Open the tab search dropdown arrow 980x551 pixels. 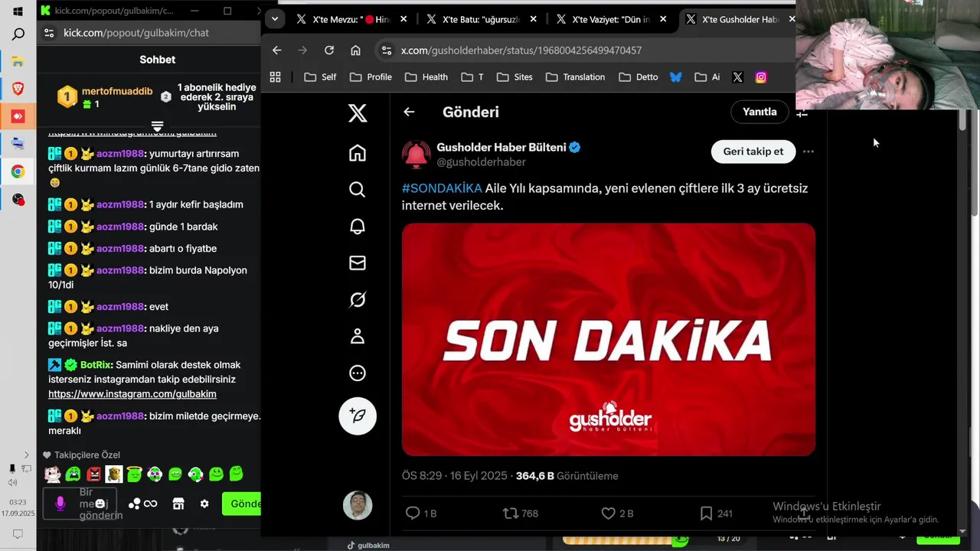pyautogui.click(x=274, y=19)
